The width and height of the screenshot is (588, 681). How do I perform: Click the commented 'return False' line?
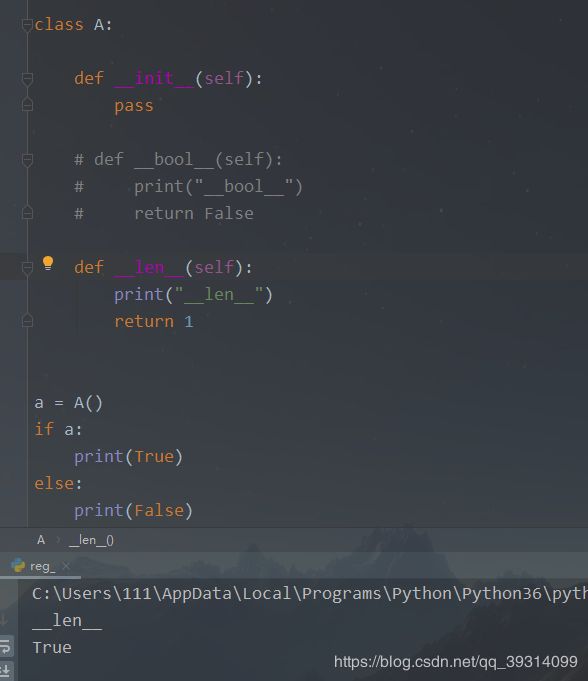164,214
